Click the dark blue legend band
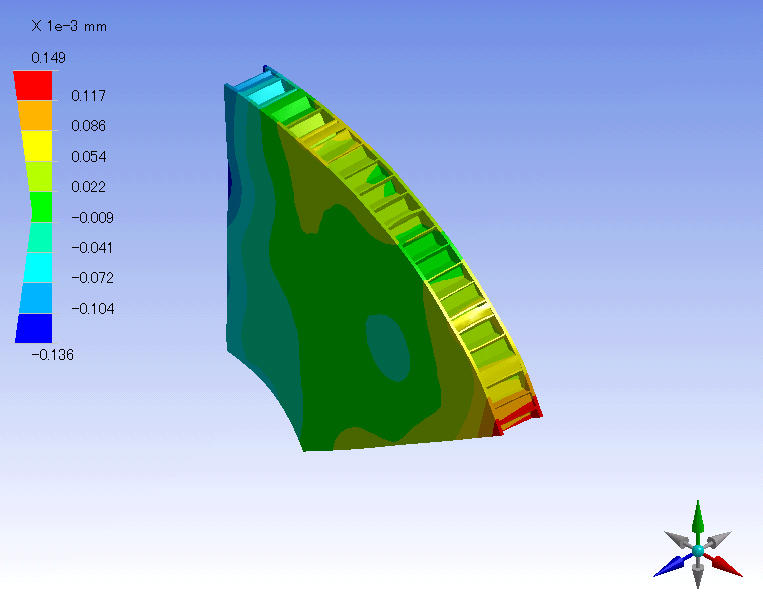 point(34,328)
